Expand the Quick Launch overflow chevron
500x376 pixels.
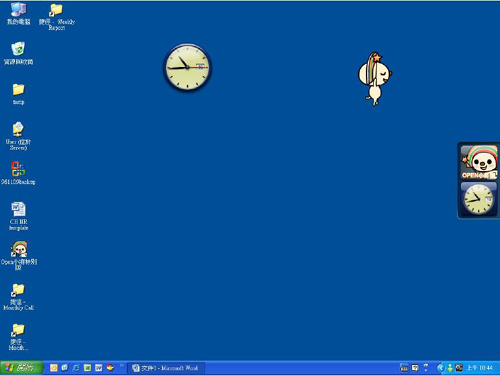(122, 366)
